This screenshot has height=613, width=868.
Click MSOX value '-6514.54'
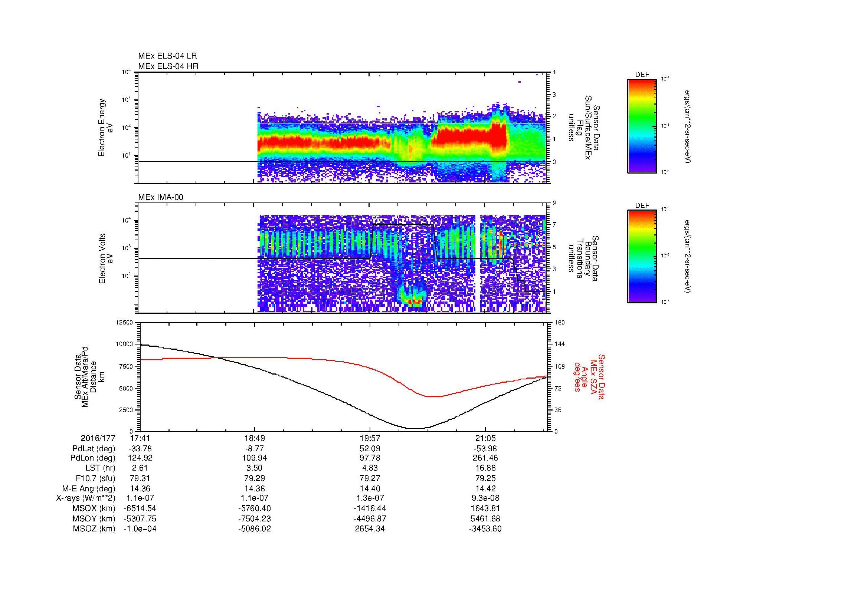point(140,508)
